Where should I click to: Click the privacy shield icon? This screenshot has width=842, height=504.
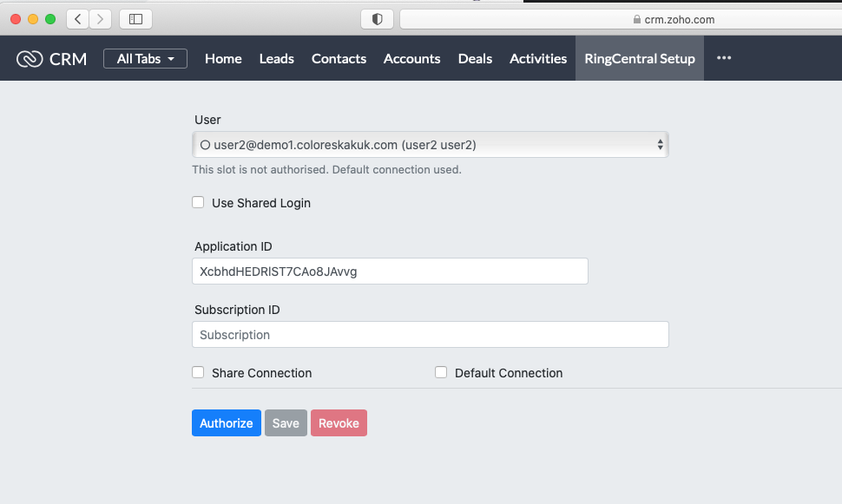pos(377,18)
